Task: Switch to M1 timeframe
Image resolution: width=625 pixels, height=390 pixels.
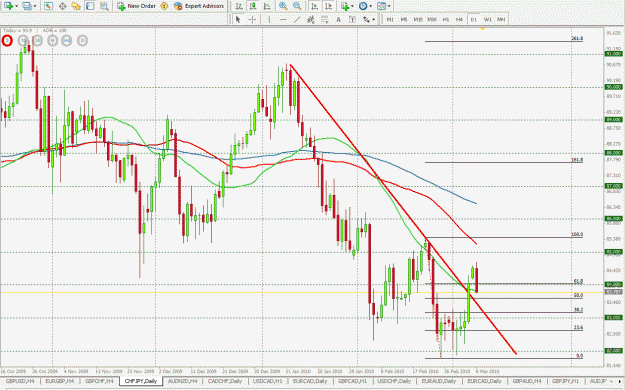Action: (x=390, y=19)
